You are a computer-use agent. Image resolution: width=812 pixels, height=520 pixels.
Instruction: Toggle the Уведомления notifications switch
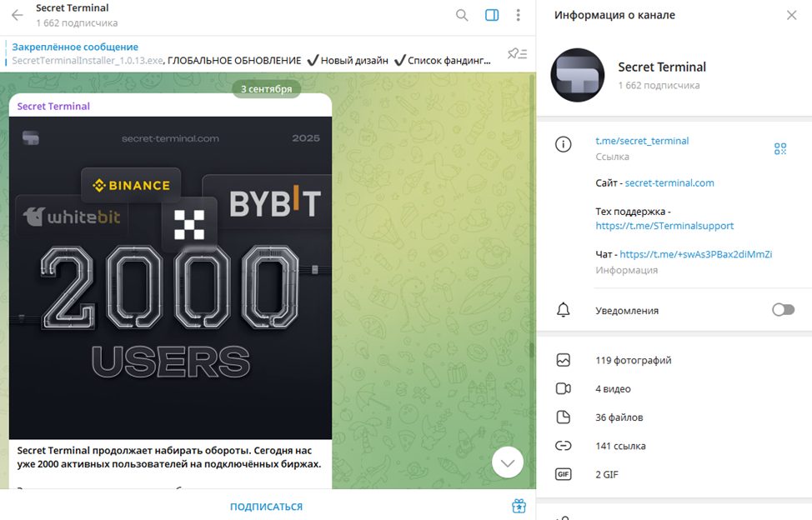783,310
